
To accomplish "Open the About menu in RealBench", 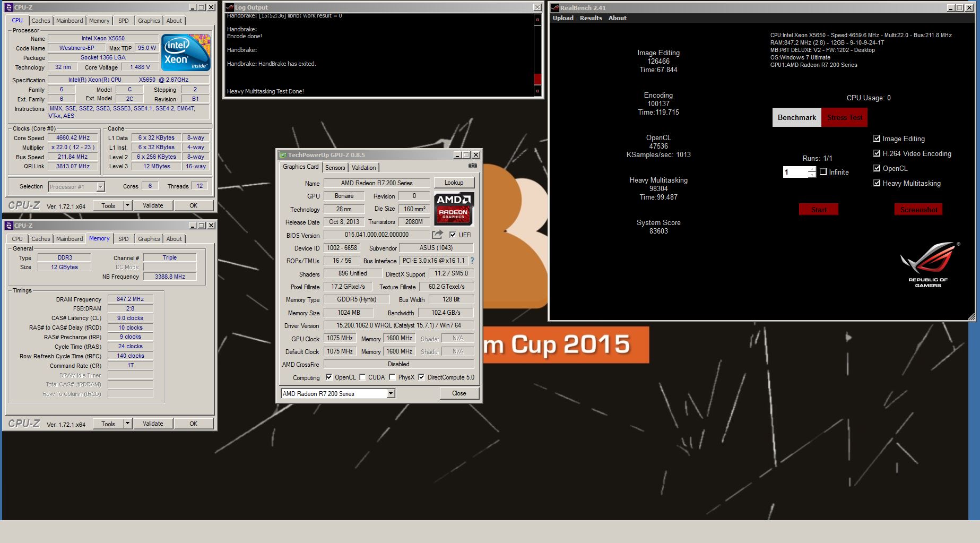I will (617, 18).
